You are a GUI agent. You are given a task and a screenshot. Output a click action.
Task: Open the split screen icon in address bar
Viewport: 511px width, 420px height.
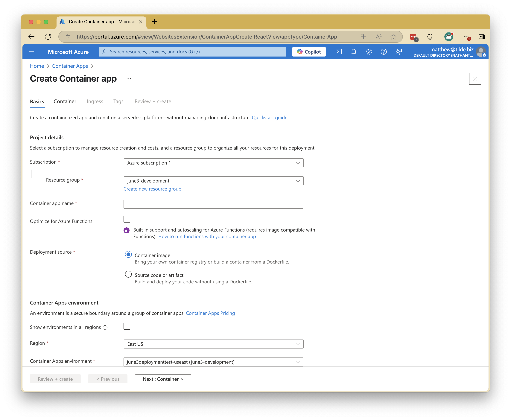point(363,36)
